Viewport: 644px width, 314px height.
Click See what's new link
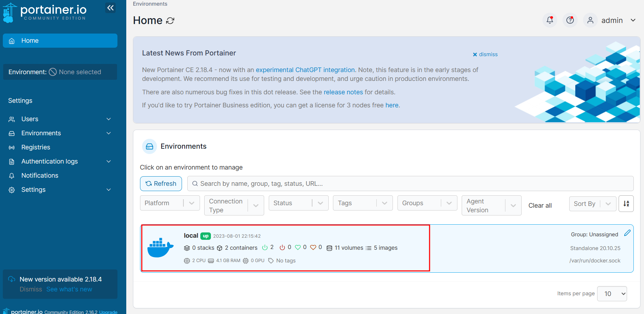(69, 289)
